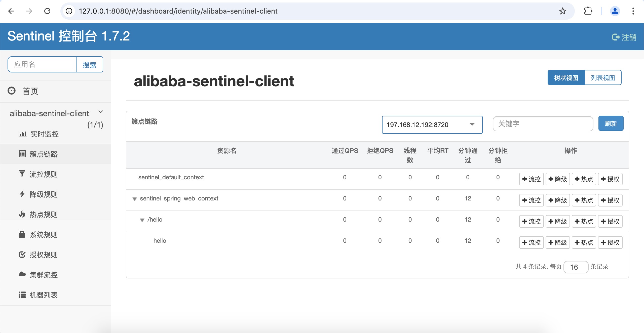Add 授权 rule for sentinel_default_context
644x333 pixels.
[x=610, y=179]
